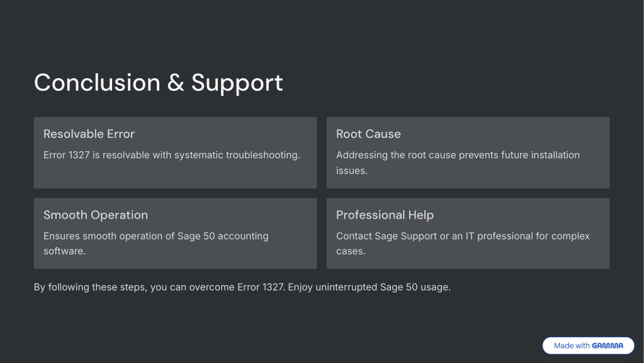Click the ampersand in the slide title

pos(176,83)
